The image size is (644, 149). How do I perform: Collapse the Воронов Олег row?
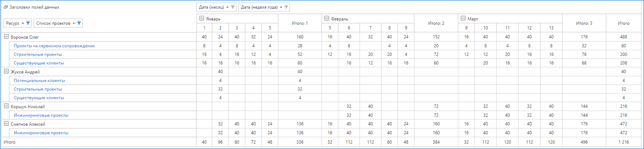click(6, 36)
